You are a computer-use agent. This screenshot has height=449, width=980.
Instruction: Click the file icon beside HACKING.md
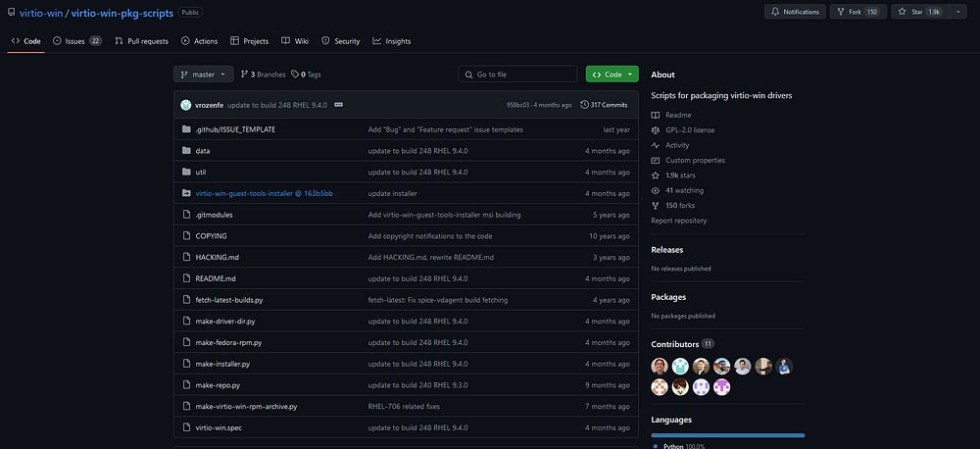click(x=185, y=257)
